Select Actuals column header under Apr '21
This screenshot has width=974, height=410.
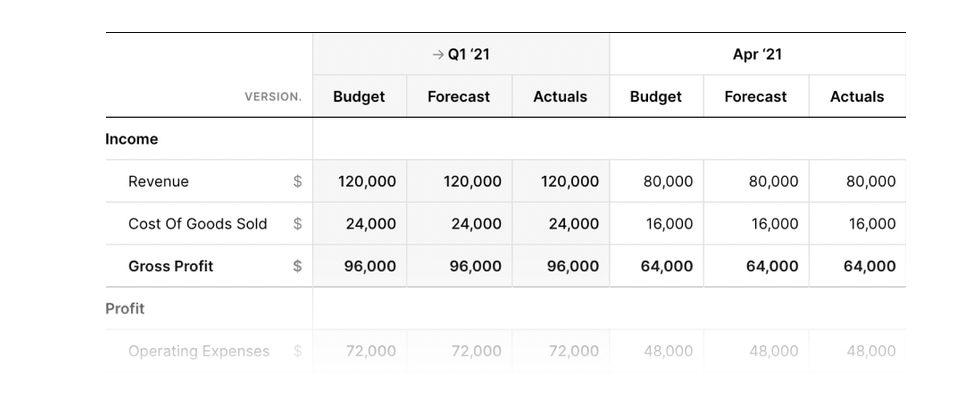click(x=858, y=96)
